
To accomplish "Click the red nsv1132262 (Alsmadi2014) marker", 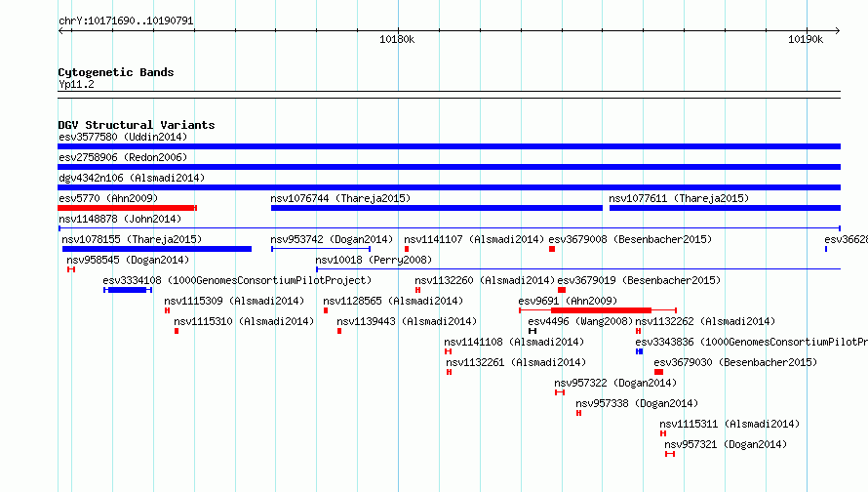I will [638, 331].
